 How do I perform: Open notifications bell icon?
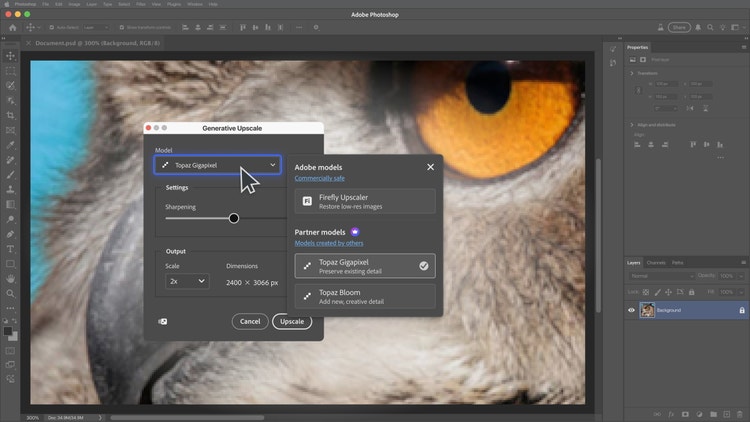click(x=698, y=28)
